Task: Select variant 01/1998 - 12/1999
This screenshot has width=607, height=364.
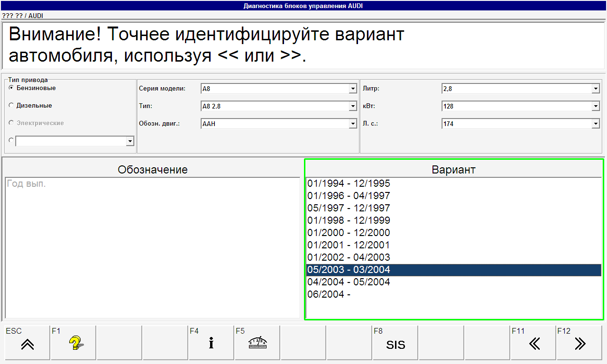Action: [453, 220]
